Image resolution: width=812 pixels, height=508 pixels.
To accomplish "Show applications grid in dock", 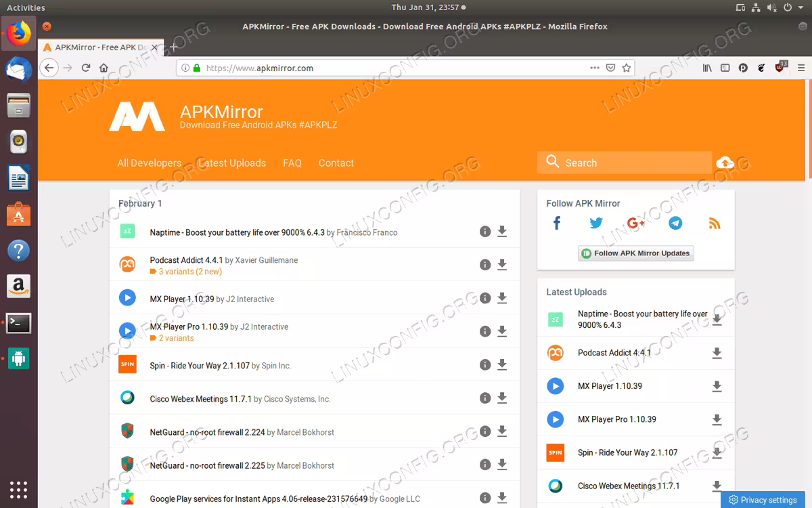I will (19, 489).
